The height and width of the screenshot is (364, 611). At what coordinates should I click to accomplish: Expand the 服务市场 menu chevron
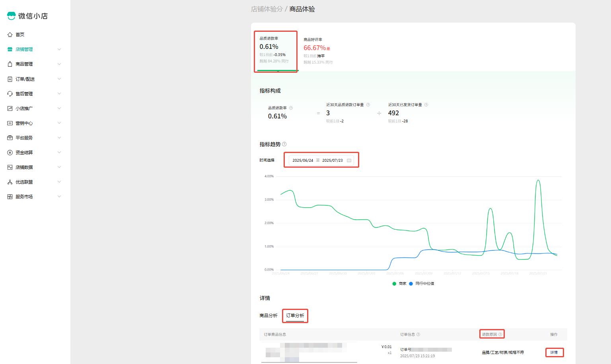pyautogui.click(x=59, y=197)
